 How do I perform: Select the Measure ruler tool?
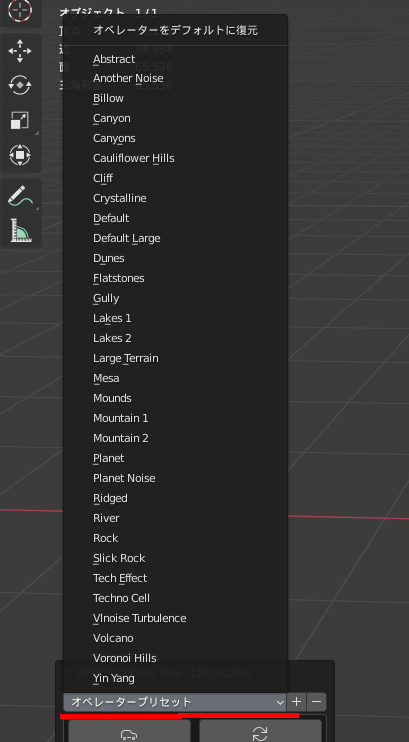(x=20, y=230)
